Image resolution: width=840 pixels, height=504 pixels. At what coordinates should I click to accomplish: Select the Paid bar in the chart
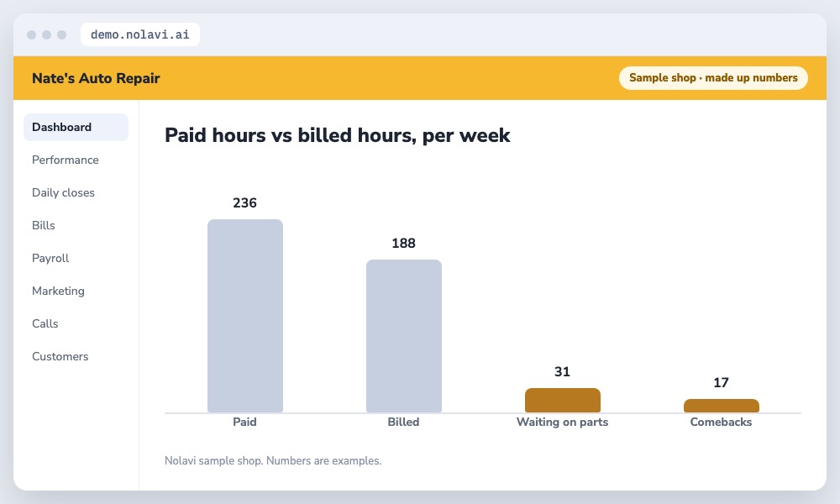coord(244,316)
